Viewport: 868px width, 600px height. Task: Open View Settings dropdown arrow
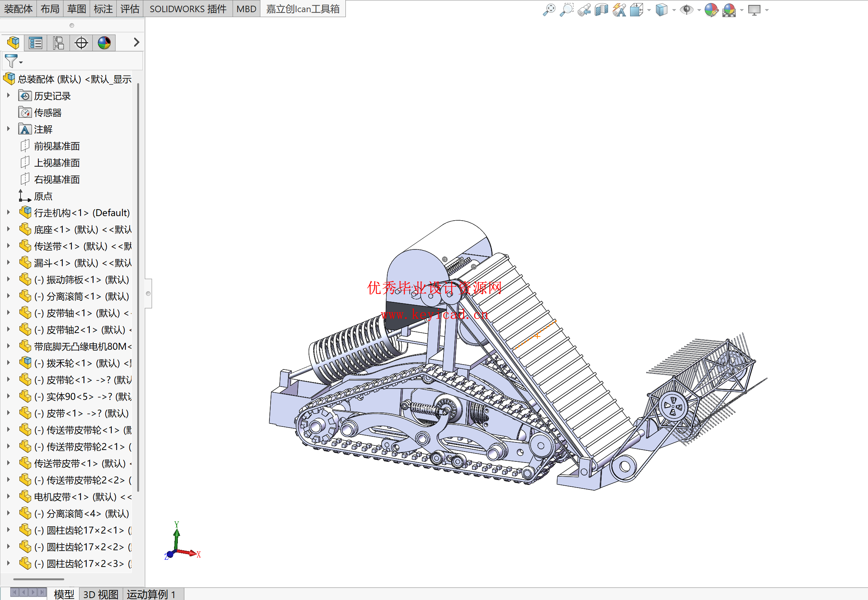[767, 10]
